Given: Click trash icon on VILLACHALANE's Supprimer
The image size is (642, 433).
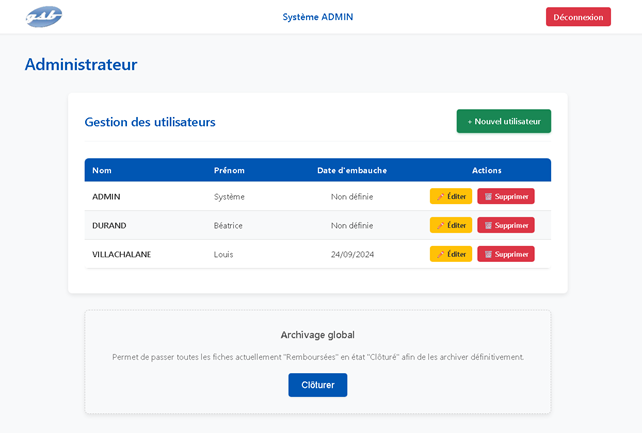Looking at the screenshot, I should pos(488,255).
